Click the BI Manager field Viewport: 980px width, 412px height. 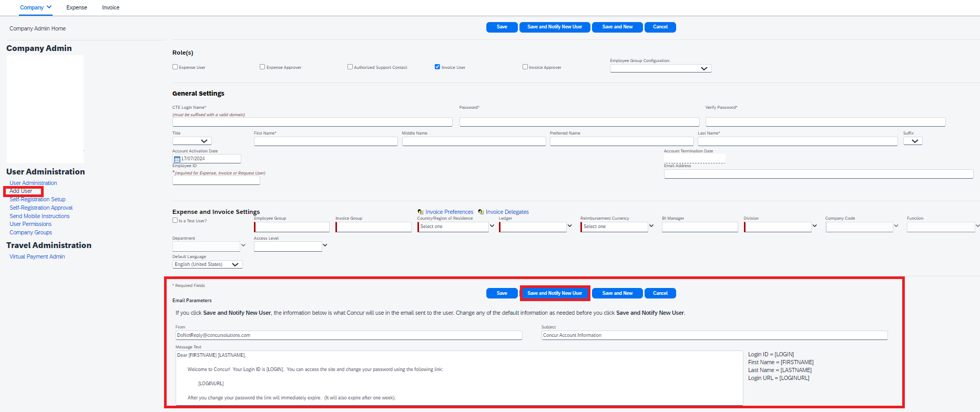[x=700, y=226]
